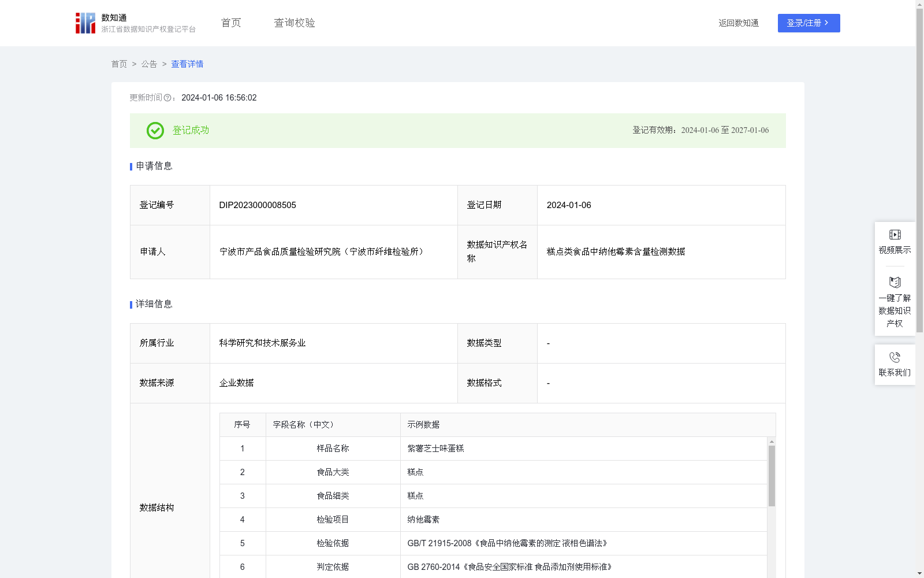Click the 查看详情 breadcrumb item
This screenshot has height=578, width=924.
(187, 64)
